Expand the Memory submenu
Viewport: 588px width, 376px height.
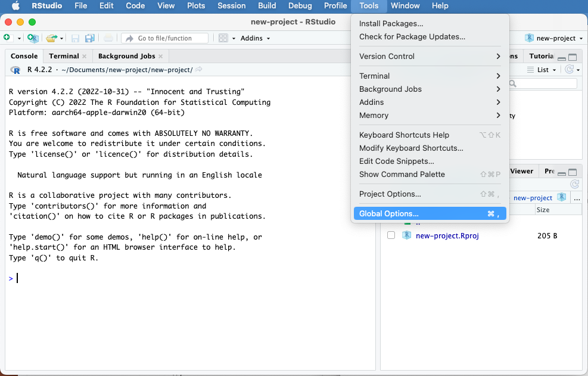click(430, 115)
